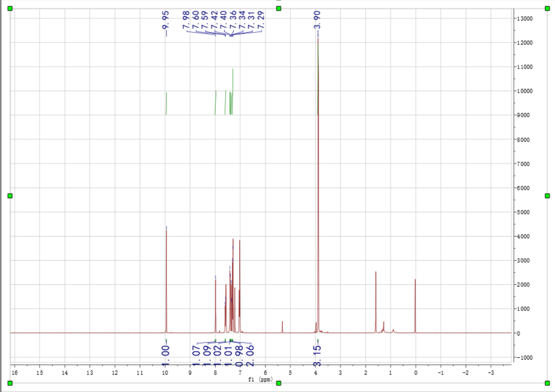Click the 9.95 peak label
This screenshot has height=392, width=555.
[x=166, y=20]
